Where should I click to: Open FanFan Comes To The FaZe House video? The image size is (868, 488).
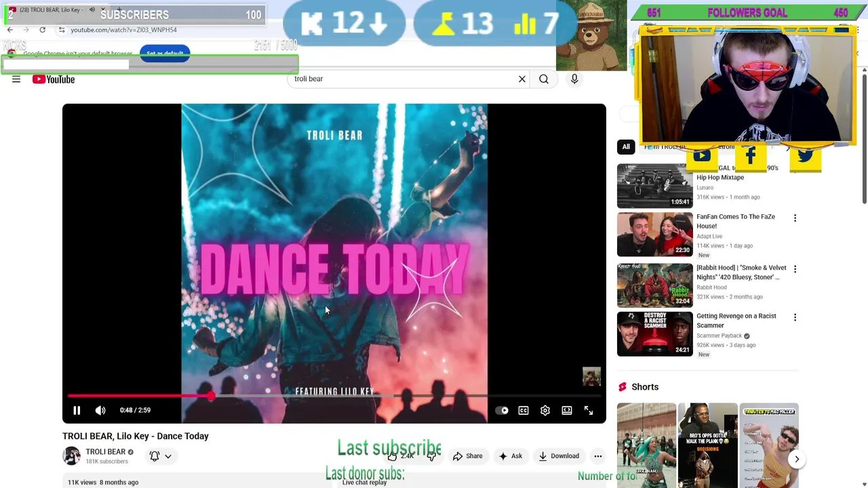click(x=735, y=222)
